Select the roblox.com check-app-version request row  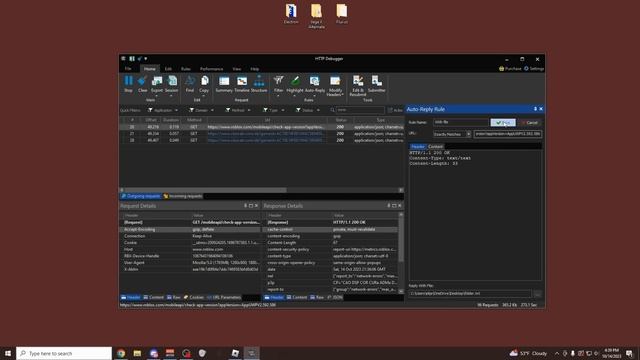[x=261, y=127]
